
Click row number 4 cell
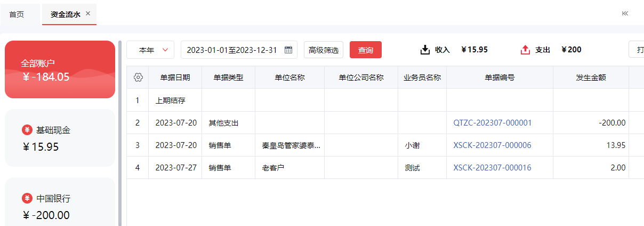point(137,167)
